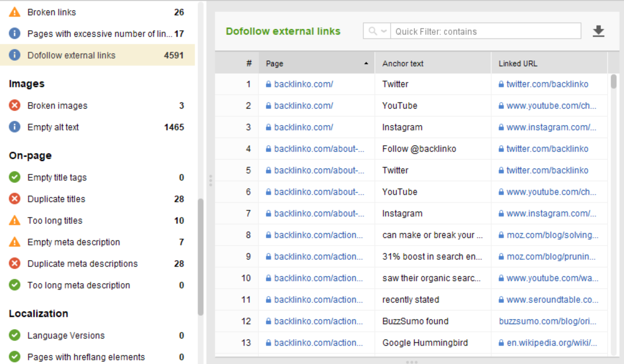Open the en.wikipedia.org/wiki linked URL

click(x=552, y=342)
